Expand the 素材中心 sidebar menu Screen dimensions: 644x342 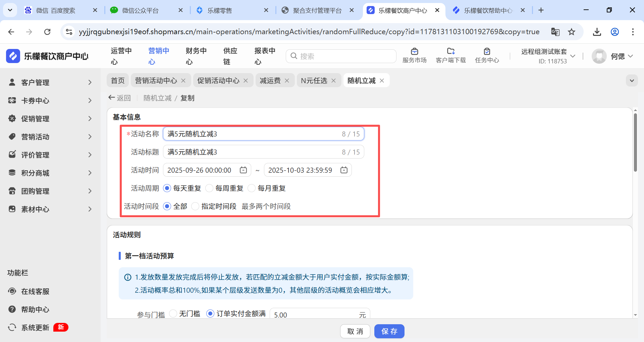point(50,209)
